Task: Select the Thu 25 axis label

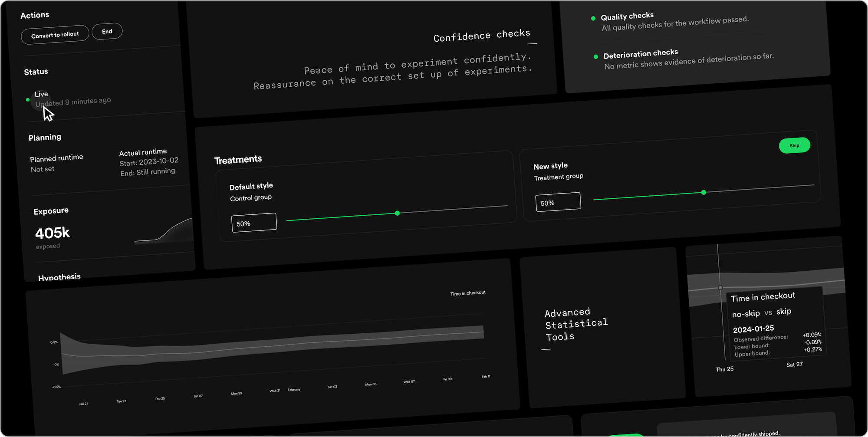Action: point(724,369)
